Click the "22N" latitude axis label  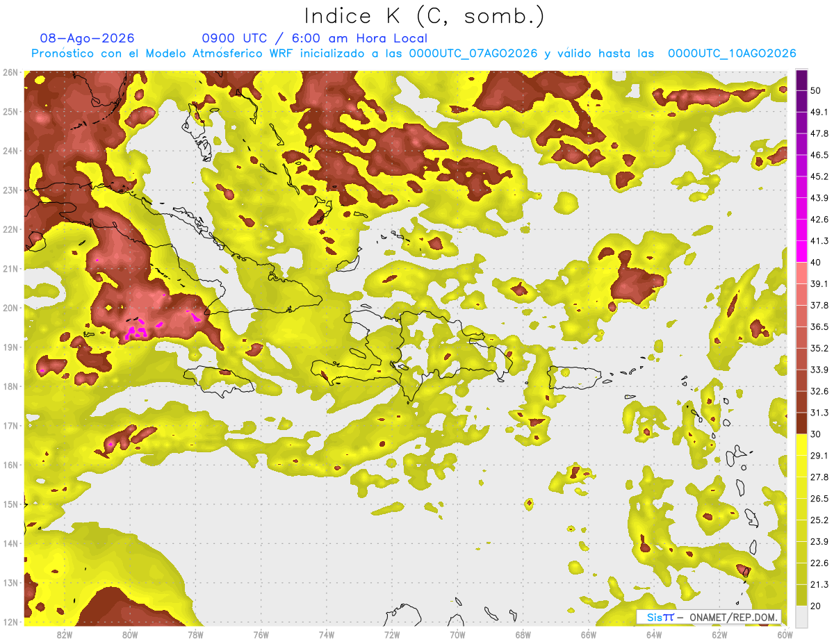coord(10,229)
